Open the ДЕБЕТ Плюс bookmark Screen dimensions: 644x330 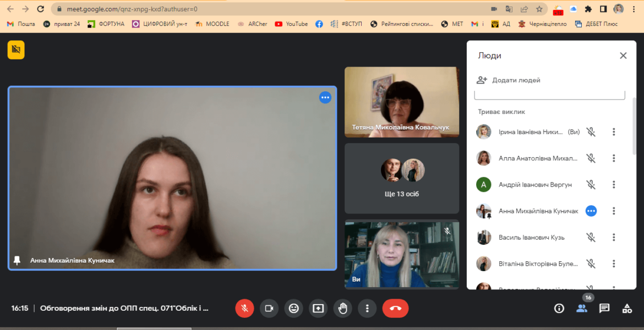tap(596, 24)
